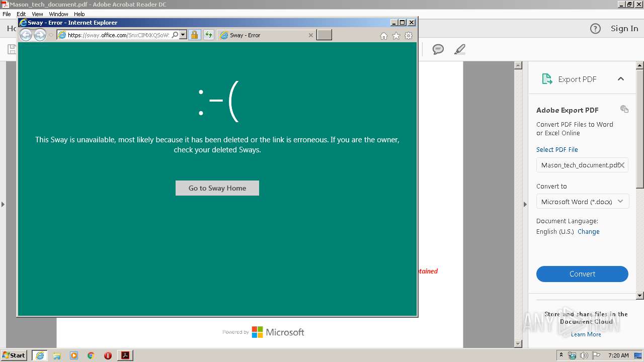This screenshot has height=362, width=644.
Task: Click the sway.office.com address bar
Action: coord(118,35)
